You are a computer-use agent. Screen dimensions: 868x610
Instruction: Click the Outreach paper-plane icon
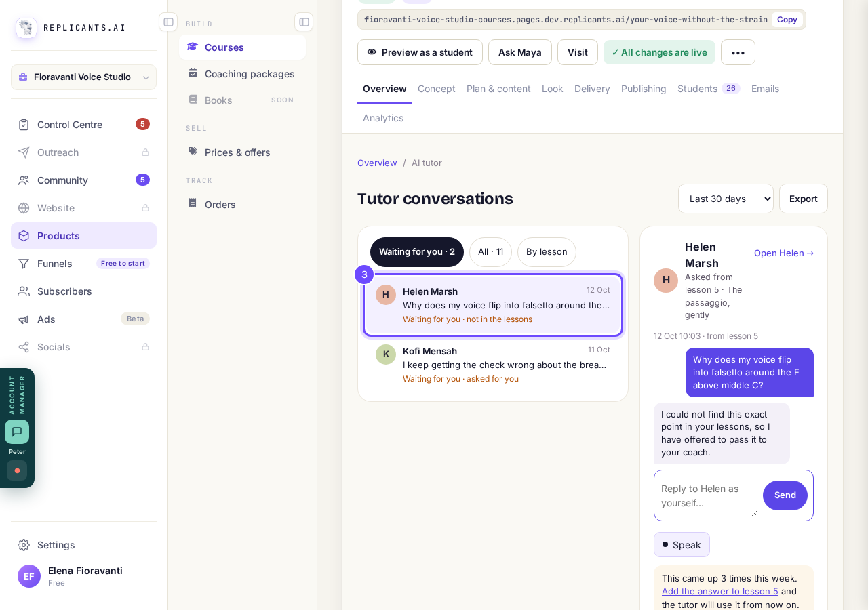(x=24, y=152)
